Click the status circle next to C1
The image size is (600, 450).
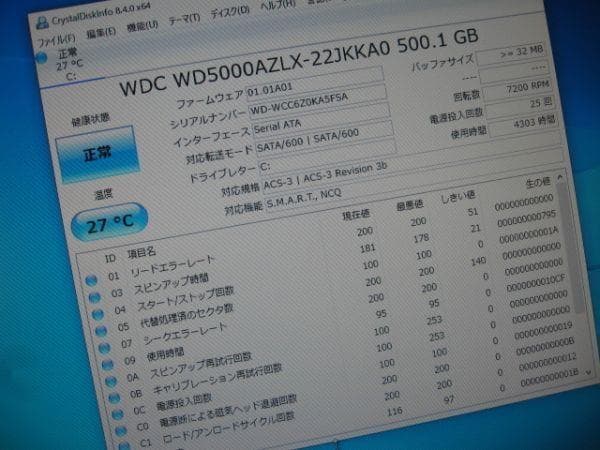pos(124,446)
